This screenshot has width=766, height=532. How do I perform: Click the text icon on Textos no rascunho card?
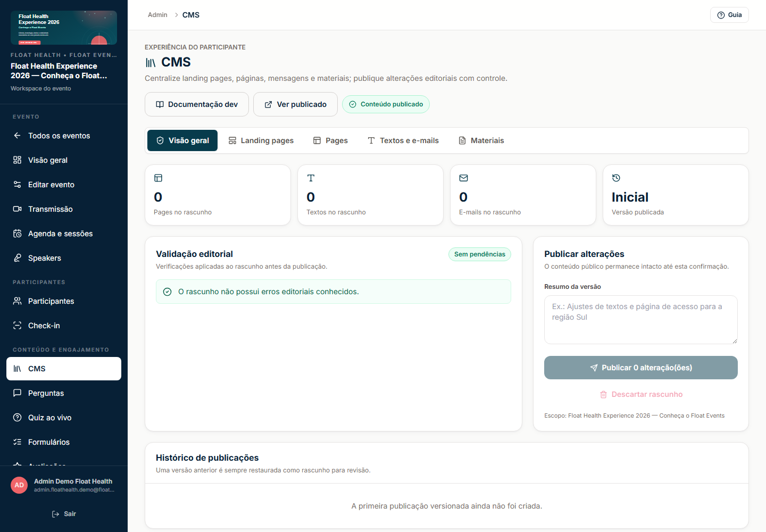(x=311, y=178)
